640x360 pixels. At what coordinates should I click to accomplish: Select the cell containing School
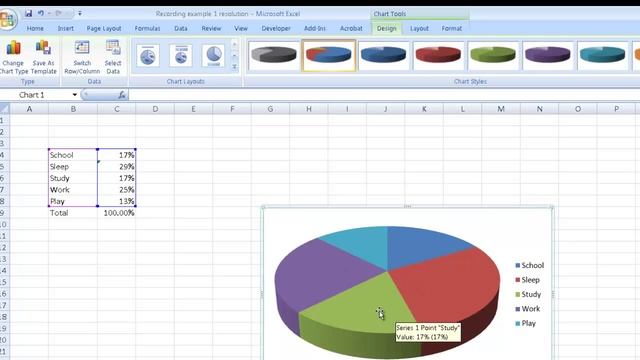tap(73, 155)
